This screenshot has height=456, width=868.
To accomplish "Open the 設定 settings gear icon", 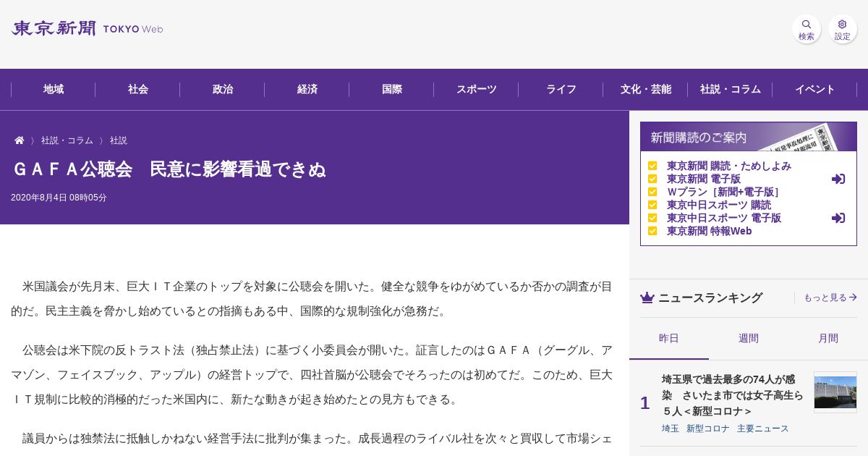I will pos(843,29).
